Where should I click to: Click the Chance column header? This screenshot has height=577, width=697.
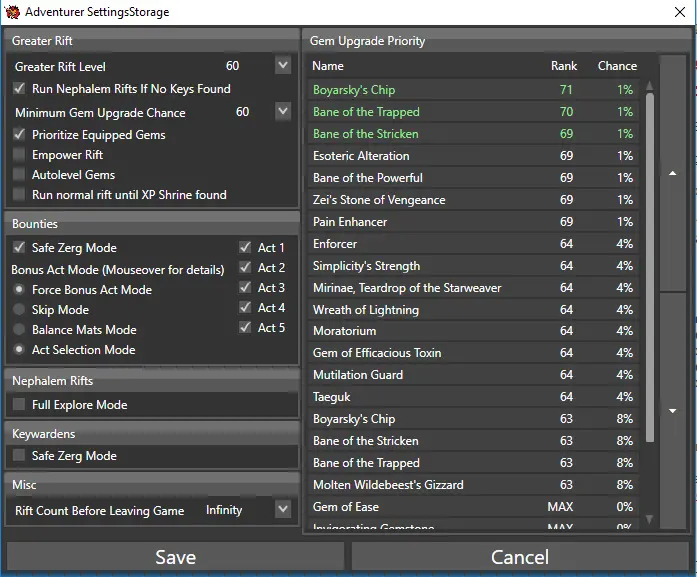pos(617,66)
